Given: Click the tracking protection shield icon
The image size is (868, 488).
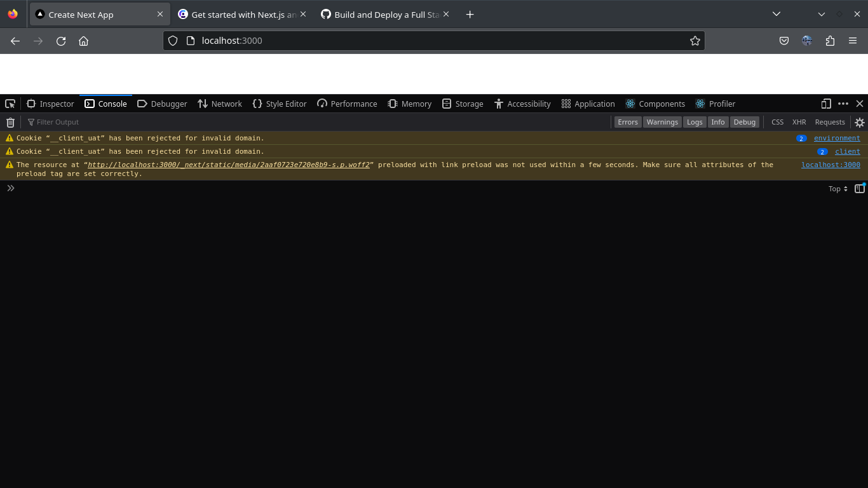Looking at the screenshot, I should [172, 40].
